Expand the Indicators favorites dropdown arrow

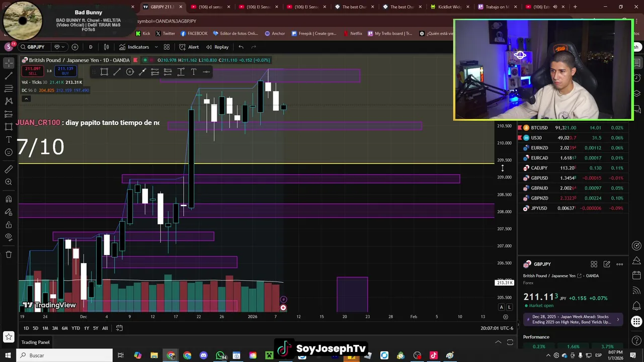[x=156, y=47]
